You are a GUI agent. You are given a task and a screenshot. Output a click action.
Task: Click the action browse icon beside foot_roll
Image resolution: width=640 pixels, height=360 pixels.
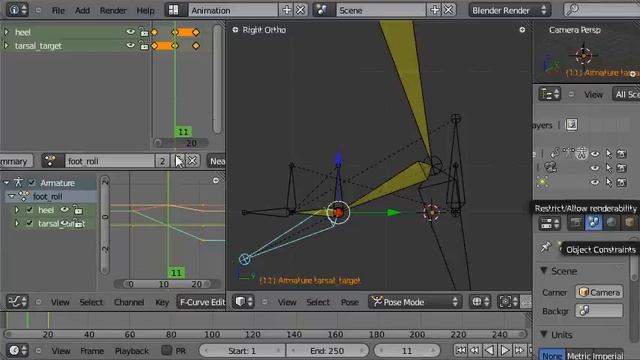tap(53, 161)
